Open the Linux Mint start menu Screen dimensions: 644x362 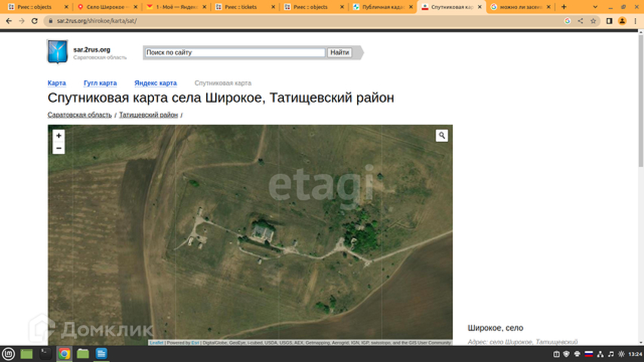pos(9,353)
